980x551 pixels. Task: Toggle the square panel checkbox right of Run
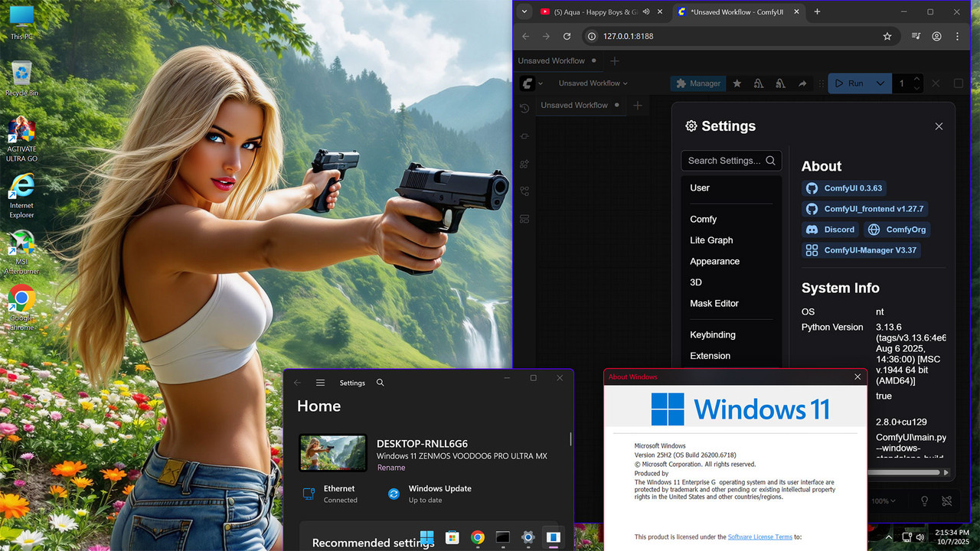tap(959, 83)
